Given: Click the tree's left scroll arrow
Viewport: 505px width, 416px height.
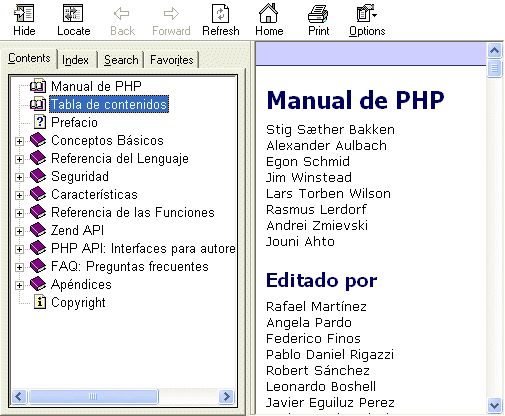Looking at the screenshot, I should pos(19,397).
